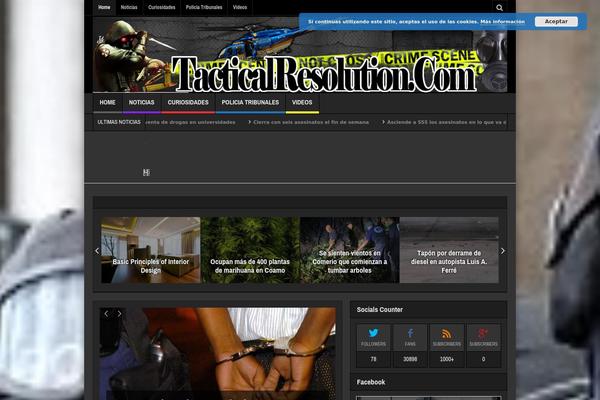Click the ULTIMAS NOTICIAS label

(119, 122)
